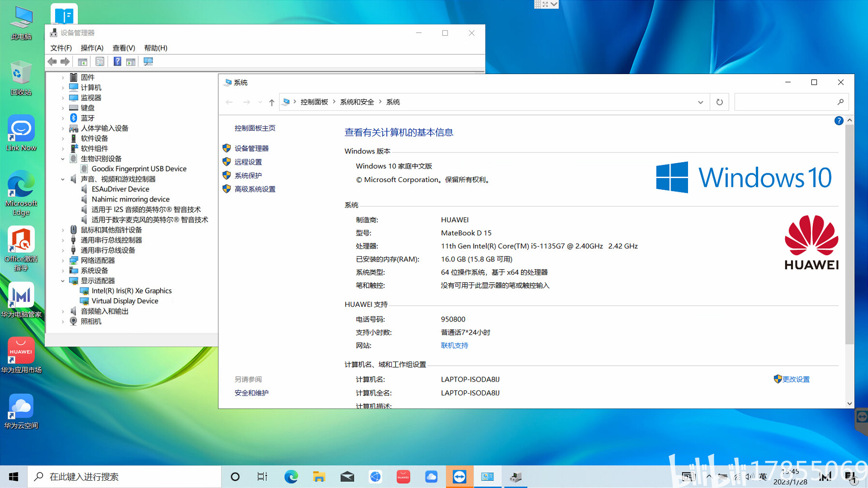868x488 pixels.
Task: Open 远程设置 link in System sidebar
Action: [248, 162]
